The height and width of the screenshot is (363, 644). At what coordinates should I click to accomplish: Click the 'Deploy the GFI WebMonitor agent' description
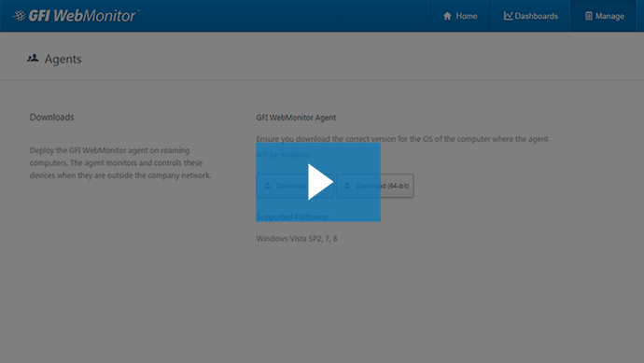120,163
